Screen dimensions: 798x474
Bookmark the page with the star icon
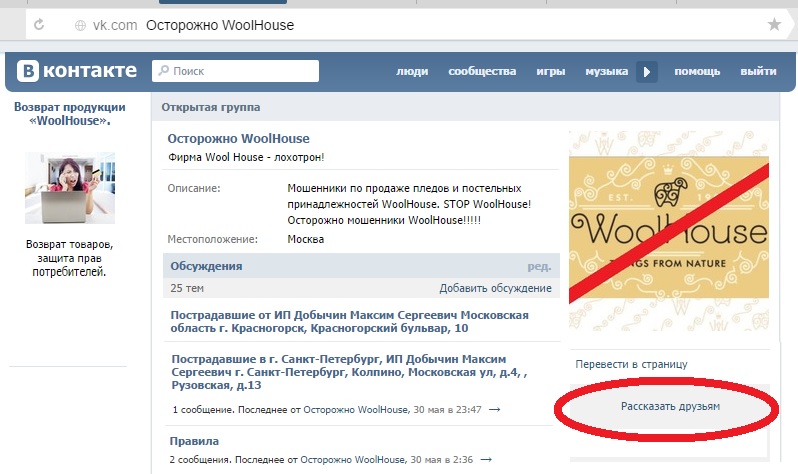tap(774, 24)
